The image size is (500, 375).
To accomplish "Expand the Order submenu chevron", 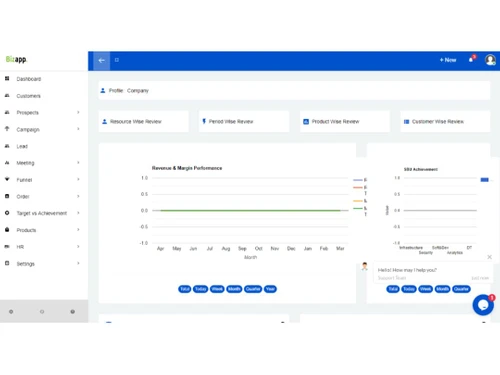I will (78, 196).
